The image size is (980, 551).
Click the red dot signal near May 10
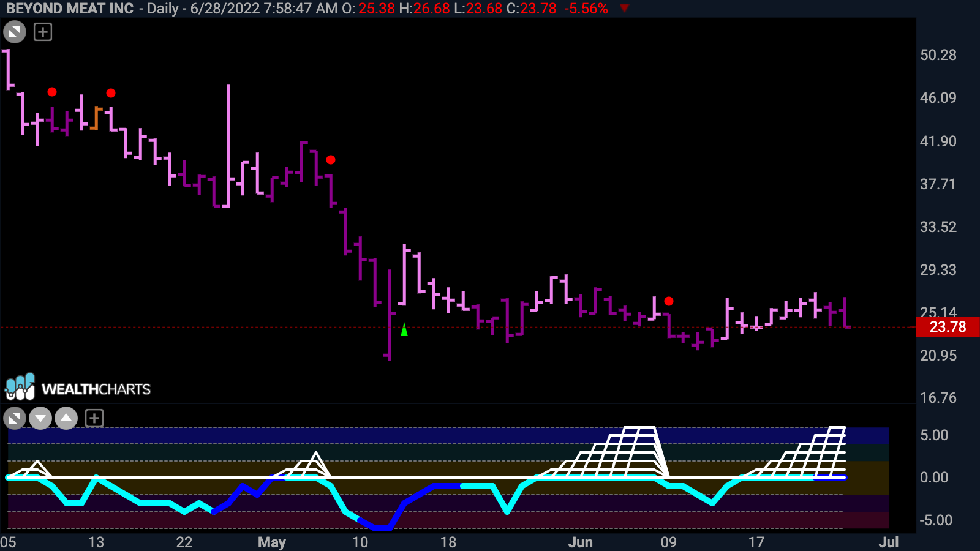point(331,160)
